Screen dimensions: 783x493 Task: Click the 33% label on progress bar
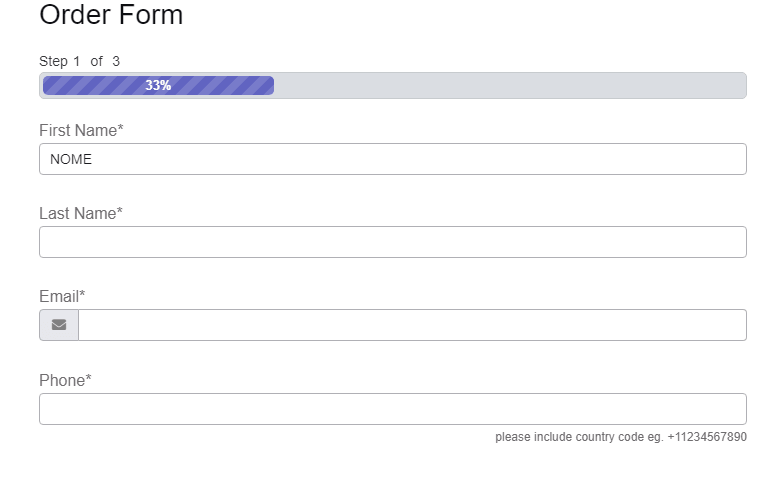(x=158, y=86)
